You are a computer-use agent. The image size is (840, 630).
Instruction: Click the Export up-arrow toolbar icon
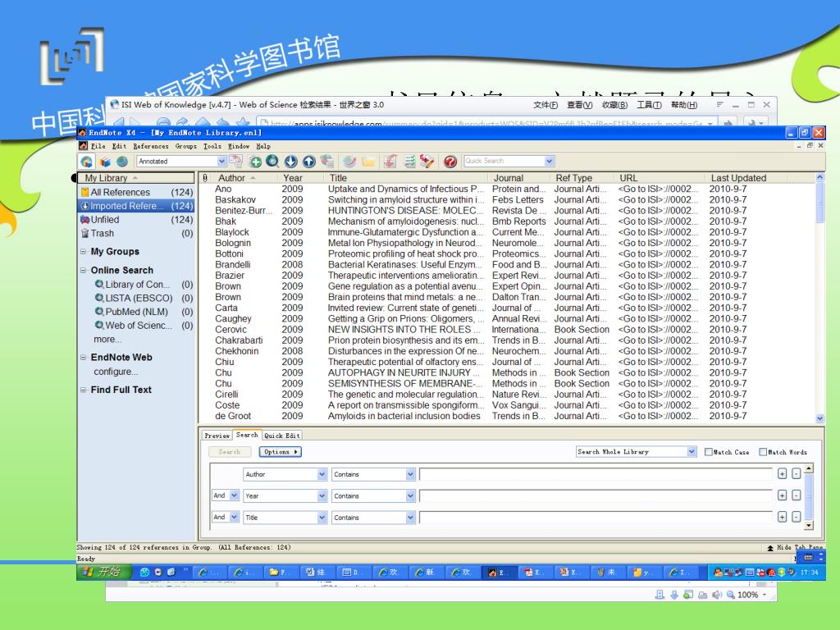point(309,162)
